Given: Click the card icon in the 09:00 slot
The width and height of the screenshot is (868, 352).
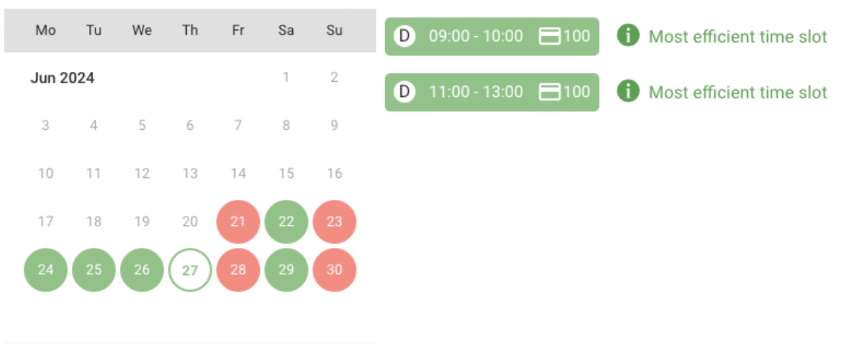Looking at the screenshot, I should pos(549,36).
